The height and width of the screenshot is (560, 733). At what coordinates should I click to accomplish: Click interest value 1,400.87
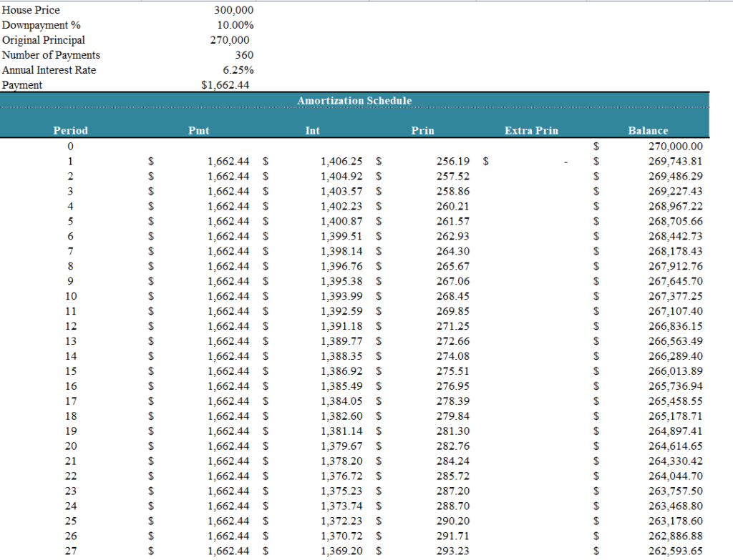click(341, 221)
